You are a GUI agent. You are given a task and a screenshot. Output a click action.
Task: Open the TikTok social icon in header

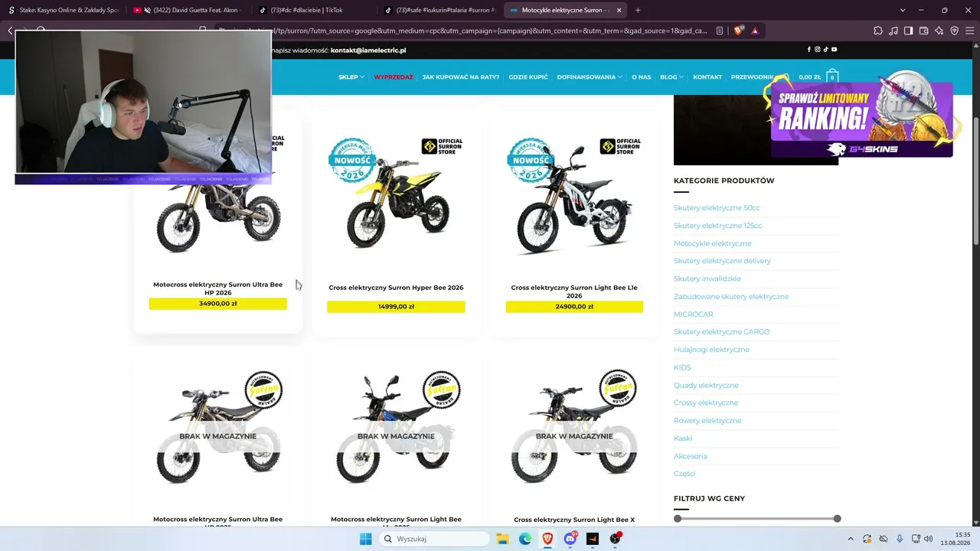(x=826, y=50)
